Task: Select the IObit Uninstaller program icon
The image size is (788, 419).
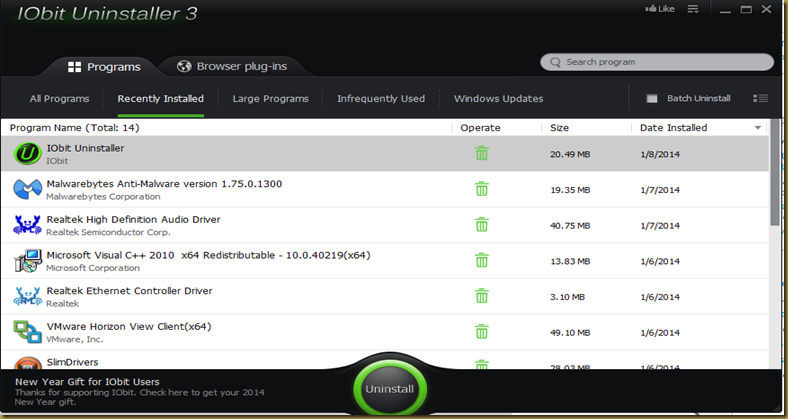Action: point(27,154)
